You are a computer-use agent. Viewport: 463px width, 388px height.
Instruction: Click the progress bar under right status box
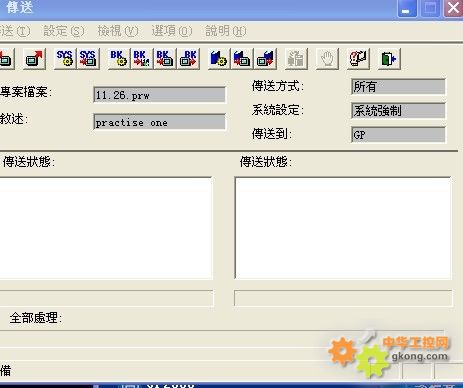[343, 298]
